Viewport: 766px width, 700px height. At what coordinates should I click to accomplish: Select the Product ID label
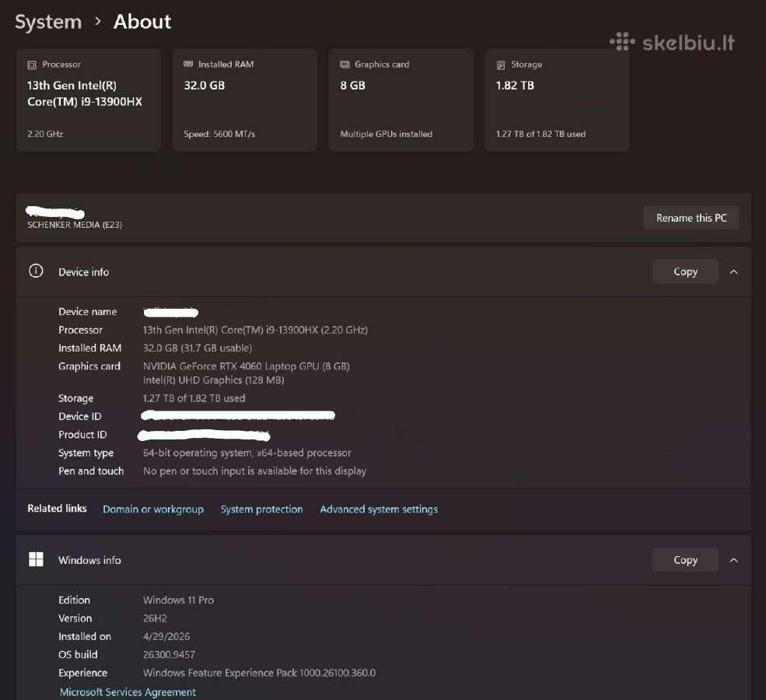tap(82, 434)
